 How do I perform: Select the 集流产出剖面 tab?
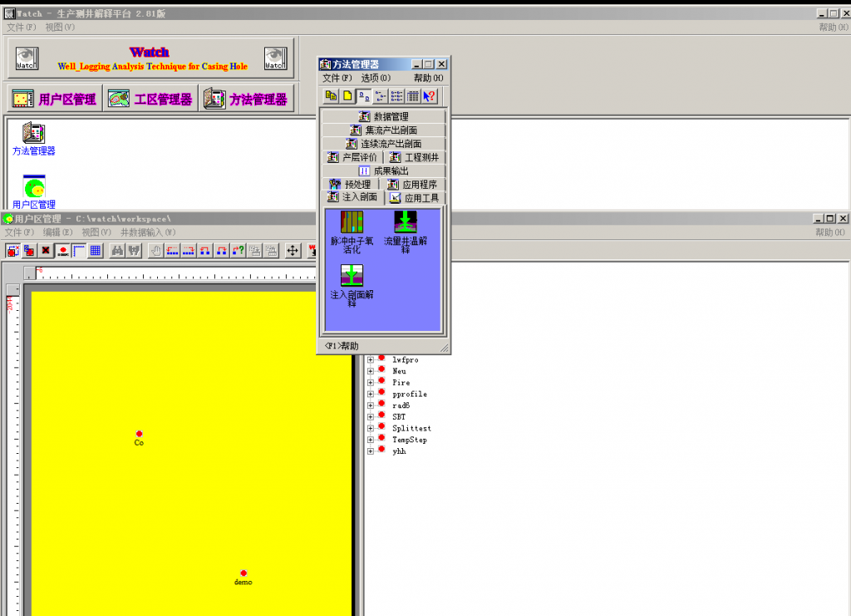pos(384,130)
